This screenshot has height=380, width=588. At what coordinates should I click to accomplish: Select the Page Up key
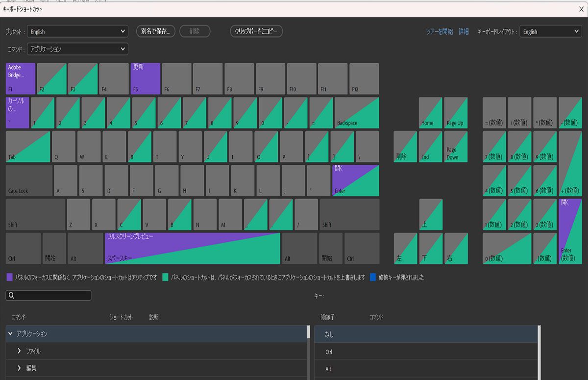456,113
